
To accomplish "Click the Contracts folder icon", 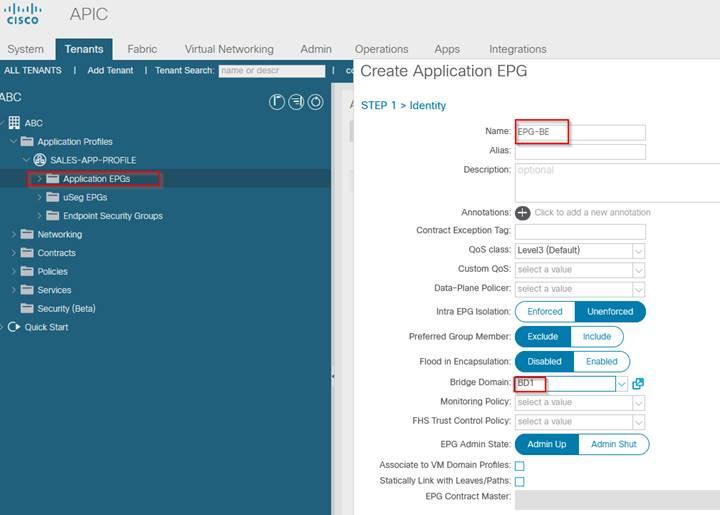I will click(27, 253).
